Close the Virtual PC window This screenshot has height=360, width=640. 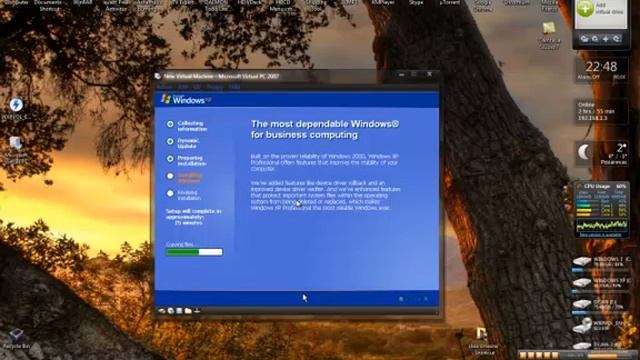point(429,75)
